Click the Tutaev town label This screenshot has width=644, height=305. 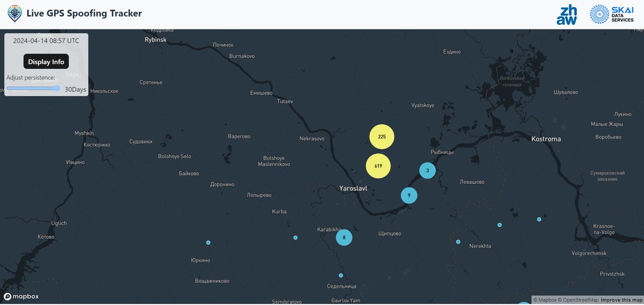coord(285,101)
